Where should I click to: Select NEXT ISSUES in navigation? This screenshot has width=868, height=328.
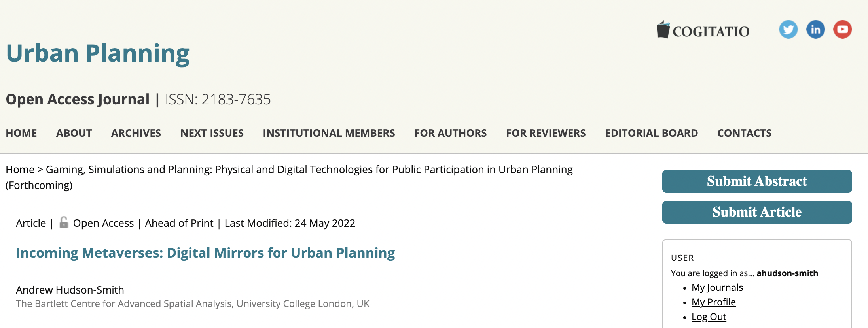(212, 133)
